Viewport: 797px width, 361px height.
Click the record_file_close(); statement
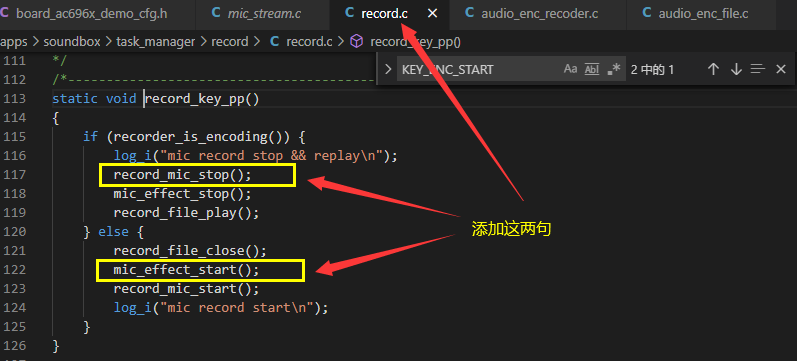190,251
